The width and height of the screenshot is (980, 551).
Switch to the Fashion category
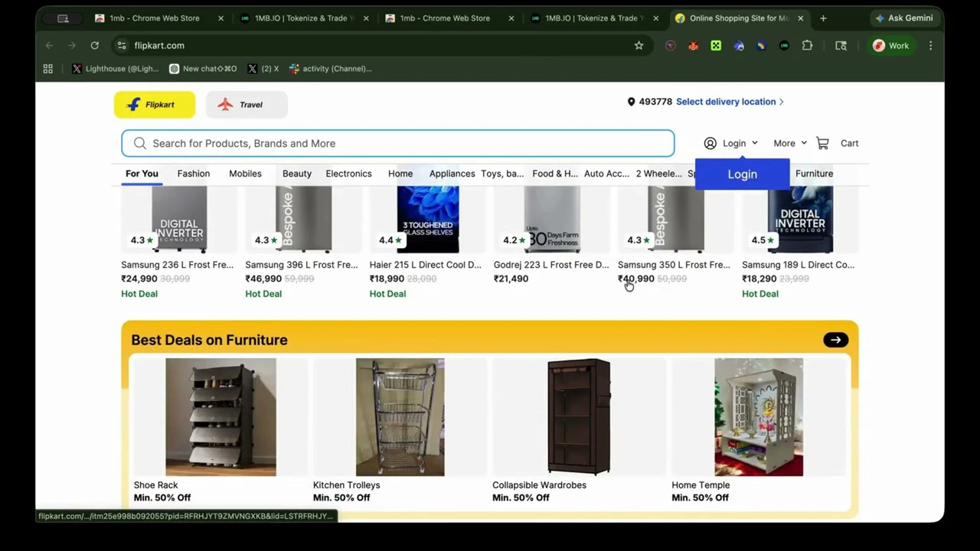point(193,174)
